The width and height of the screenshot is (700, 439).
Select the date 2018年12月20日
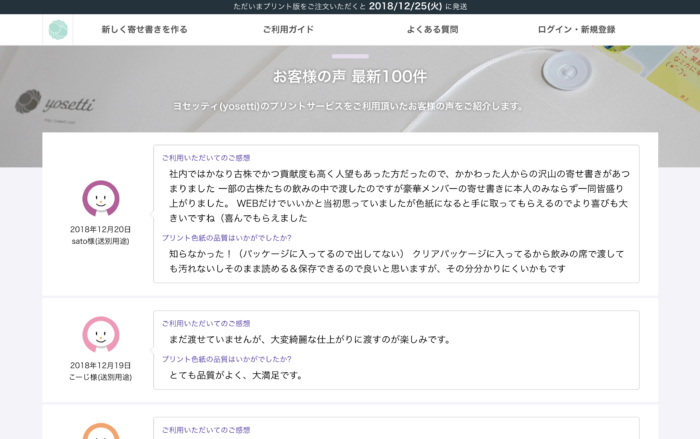pos(100,229)
